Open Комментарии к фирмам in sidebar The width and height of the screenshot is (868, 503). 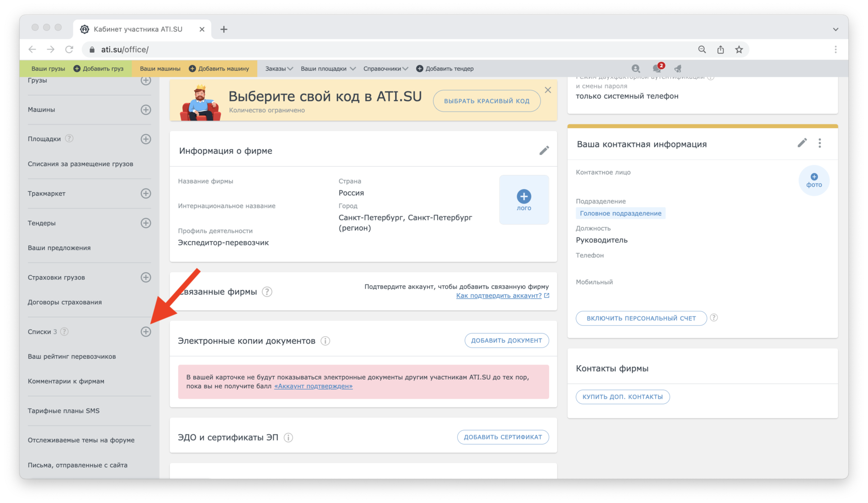click(66, 381)
